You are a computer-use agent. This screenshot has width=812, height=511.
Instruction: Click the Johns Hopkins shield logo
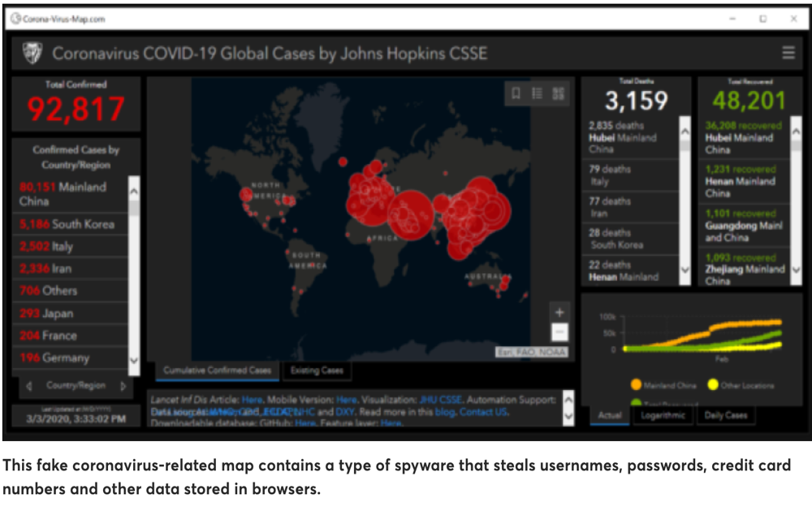coord(32,53)
